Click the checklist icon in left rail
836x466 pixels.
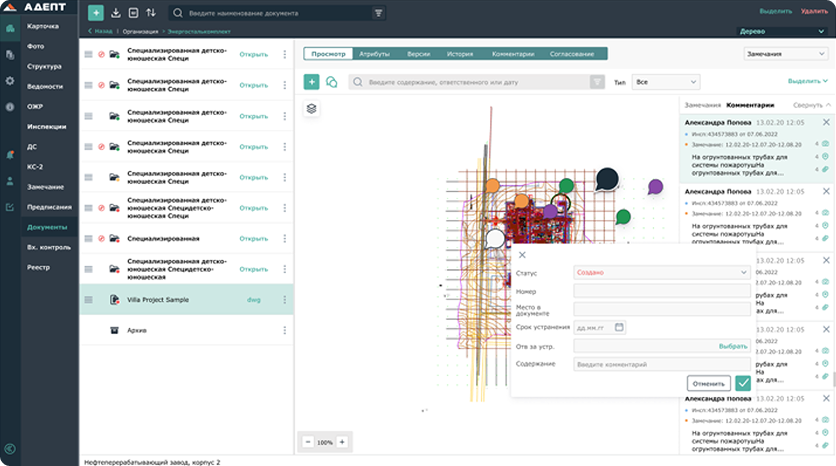point(10,207)
